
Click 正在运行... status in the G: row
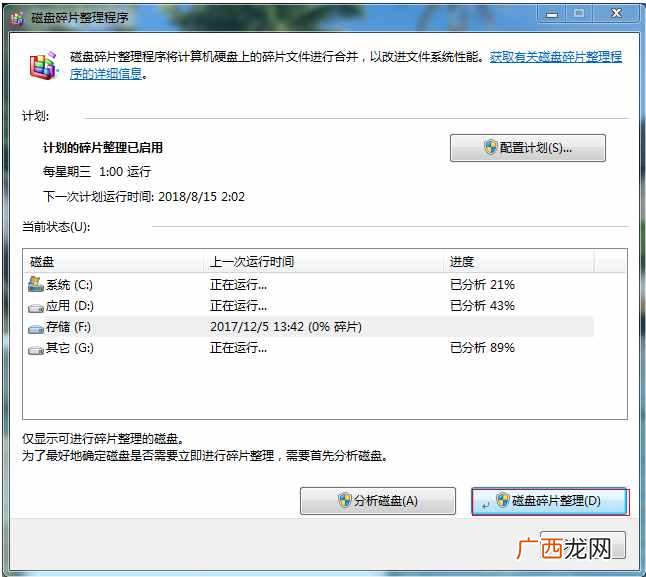point(239,348)
